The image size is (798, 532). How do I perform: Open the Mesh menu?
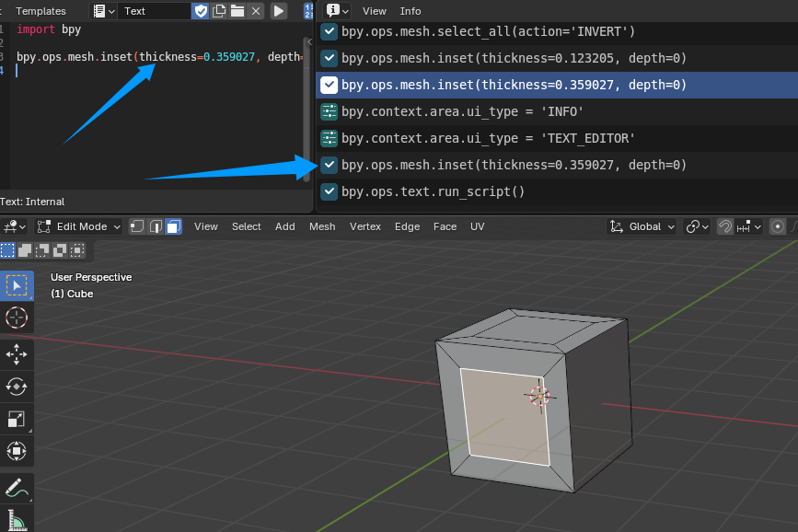[322, 226]
